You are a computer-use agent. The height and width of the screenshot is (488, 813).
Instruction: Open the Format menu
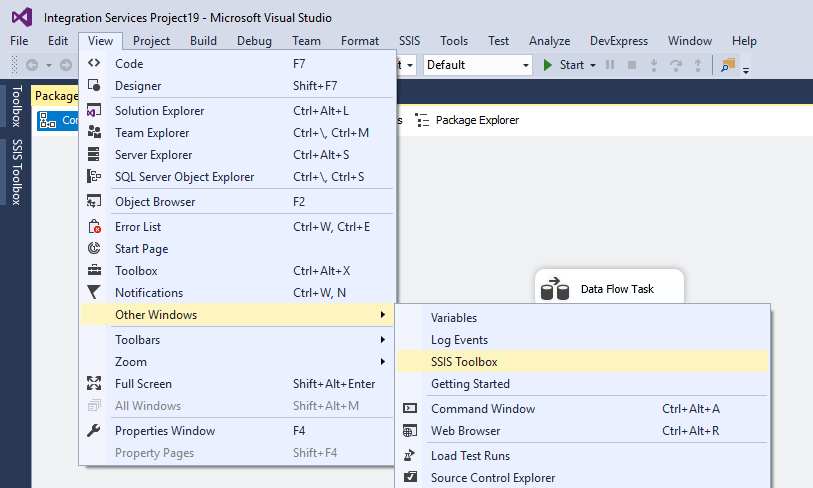coord(360,41)
